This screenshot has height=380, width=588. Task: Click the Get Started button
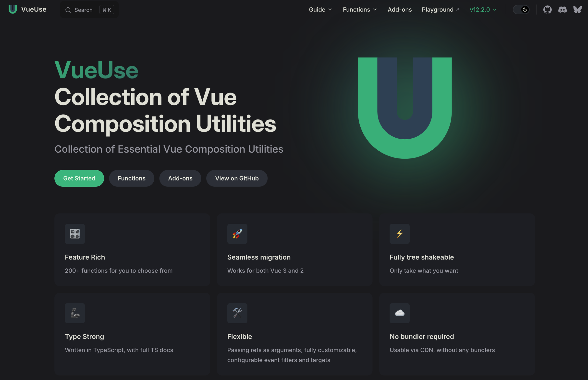[79, 178]
